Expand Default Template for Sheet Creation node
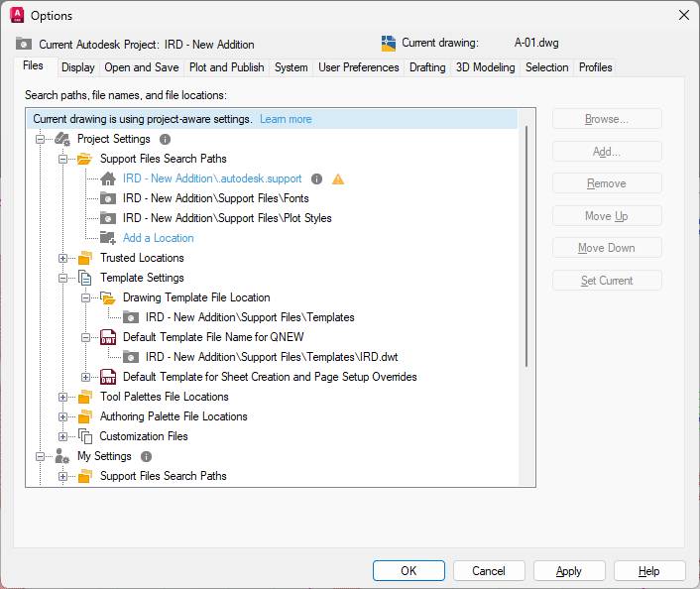 85,378
